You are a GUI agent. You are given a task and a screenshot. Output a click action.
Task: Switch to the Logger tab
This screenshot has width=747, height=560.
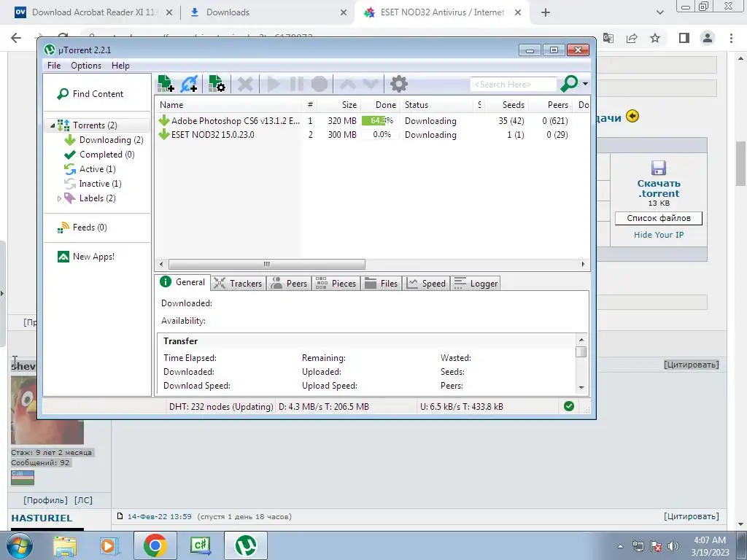pos(476,284)
